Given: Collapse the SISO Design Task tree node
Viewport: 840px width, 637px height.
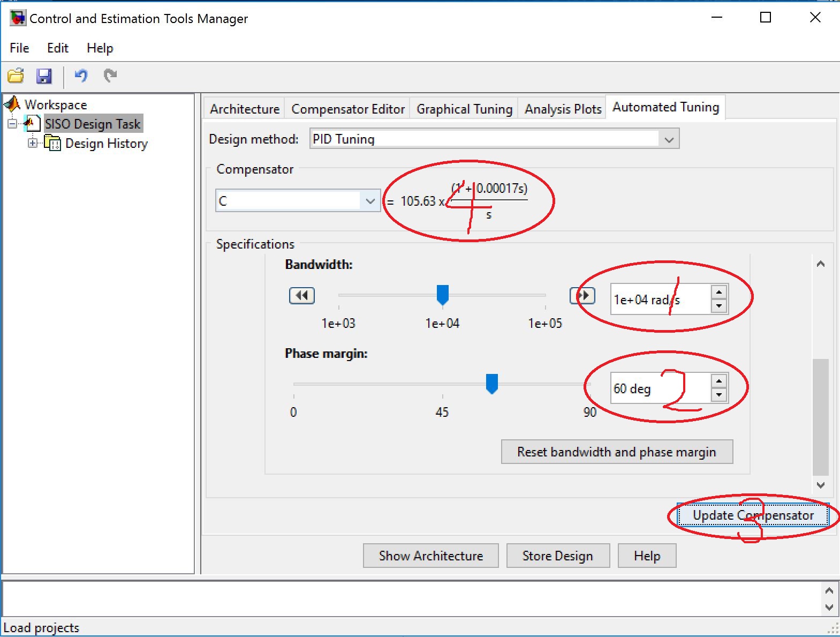Looking at the screenshot, I should 12,124.
